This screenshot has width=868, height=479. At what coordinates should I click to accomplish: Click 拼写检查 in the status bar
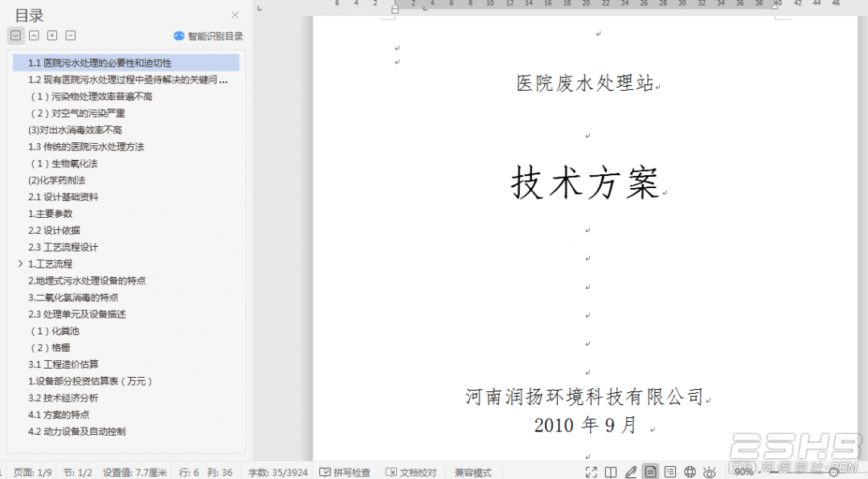point(351,473)
